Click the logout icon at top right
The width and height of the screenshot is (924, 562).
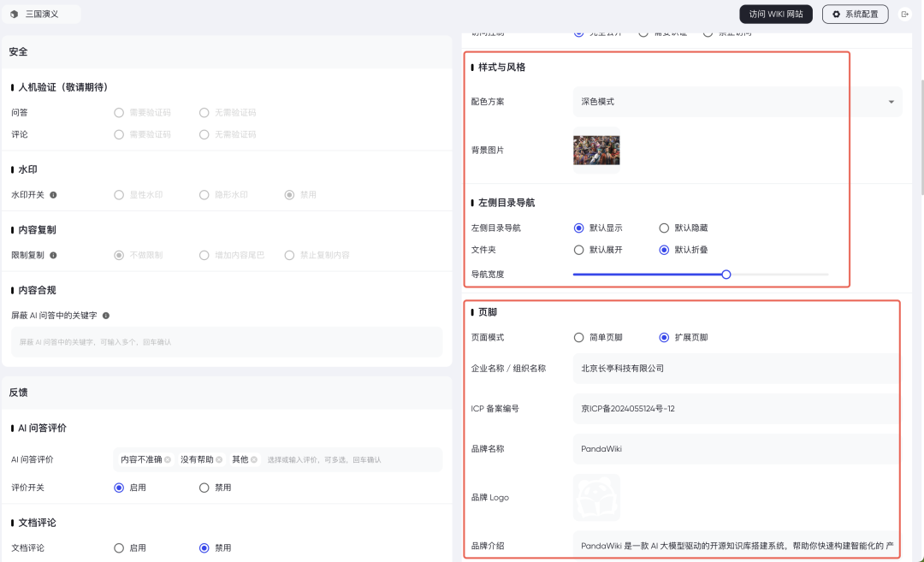click(905, 14)
